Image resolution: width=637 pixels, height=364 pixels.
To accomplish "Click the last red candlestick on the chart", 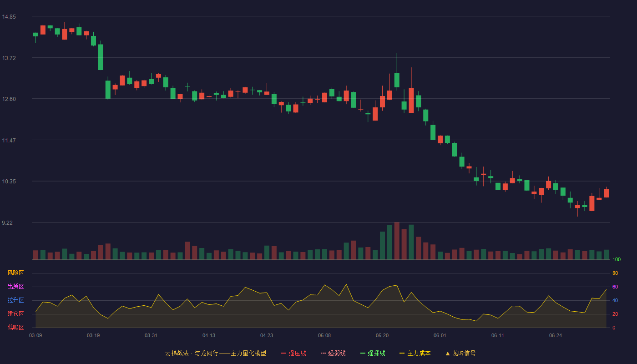I will (606, 193).
